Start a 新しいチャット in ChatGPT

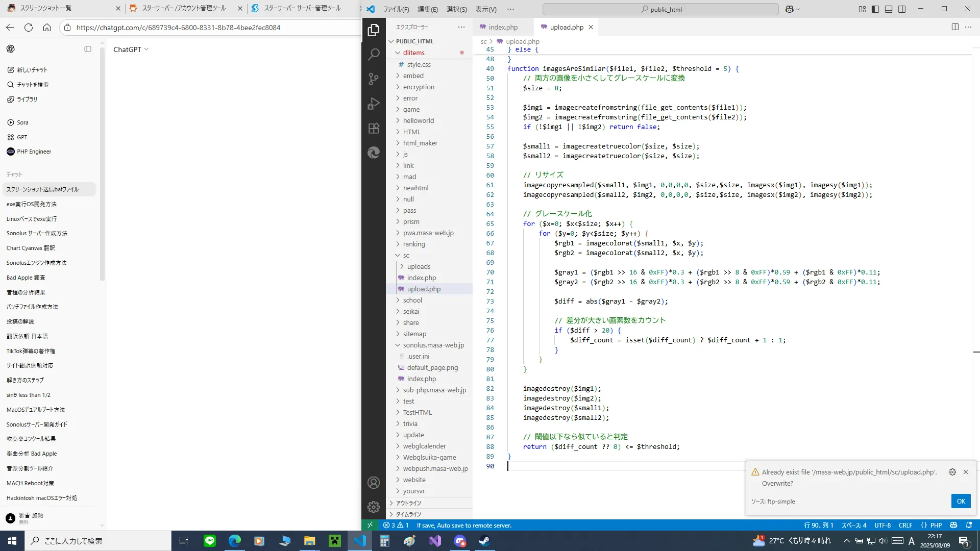click(32, 70)
